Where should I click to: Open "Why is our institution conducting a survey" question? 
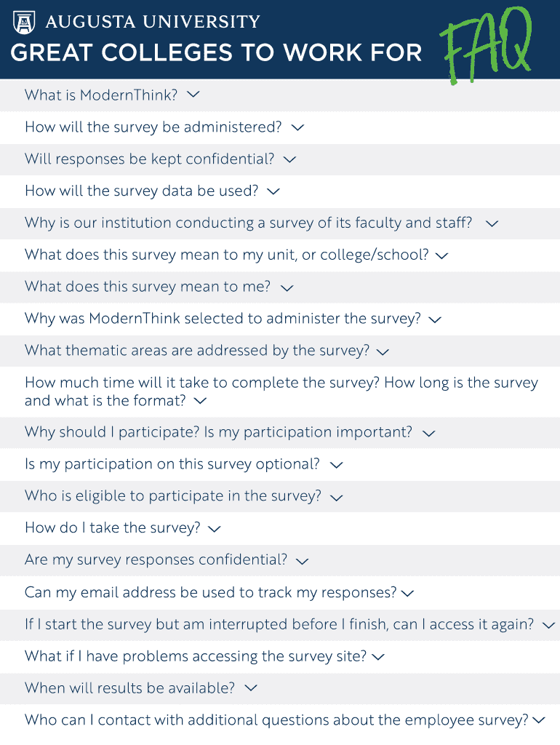[248, 223]
